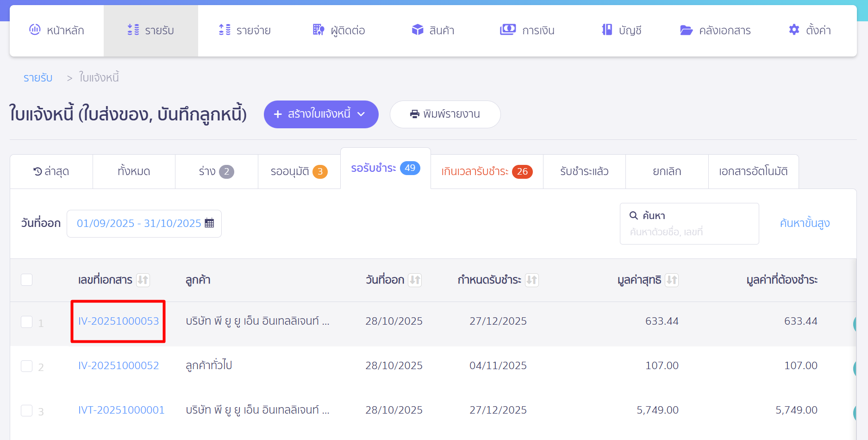Image resolution: width=868 pixels, height=440 pixels.
Task: Switch to the เกินเวลารับชำระ tab
Action: tap(486, 171)
